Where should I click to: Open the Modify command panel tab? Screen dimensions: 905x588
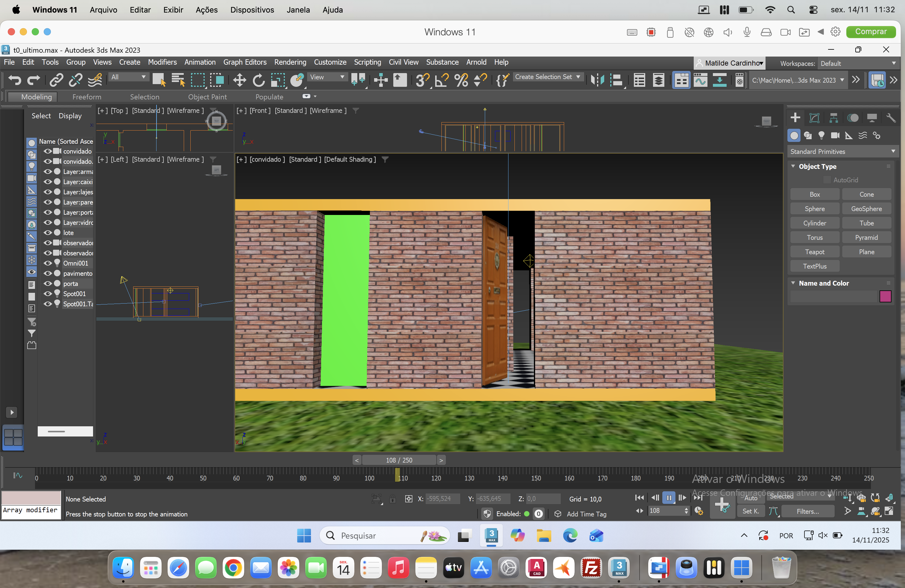pos(814,118)
